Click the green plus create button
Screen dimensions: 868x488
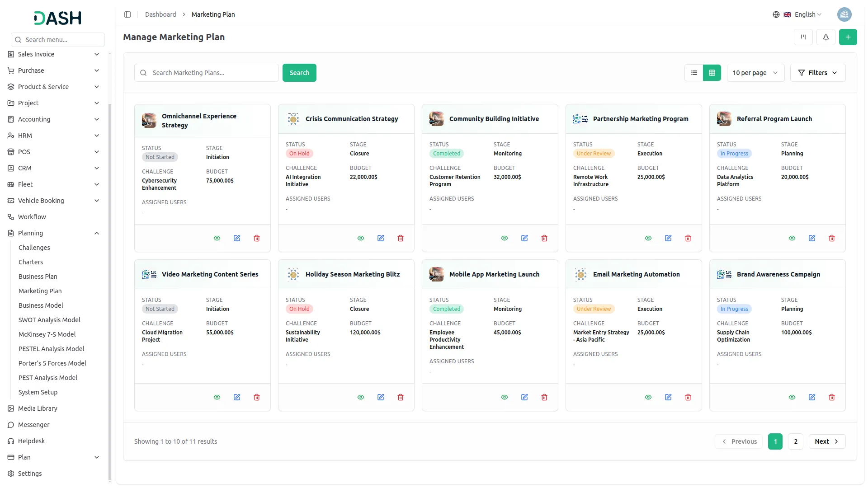pyautogui.click(x=848, y=37)
